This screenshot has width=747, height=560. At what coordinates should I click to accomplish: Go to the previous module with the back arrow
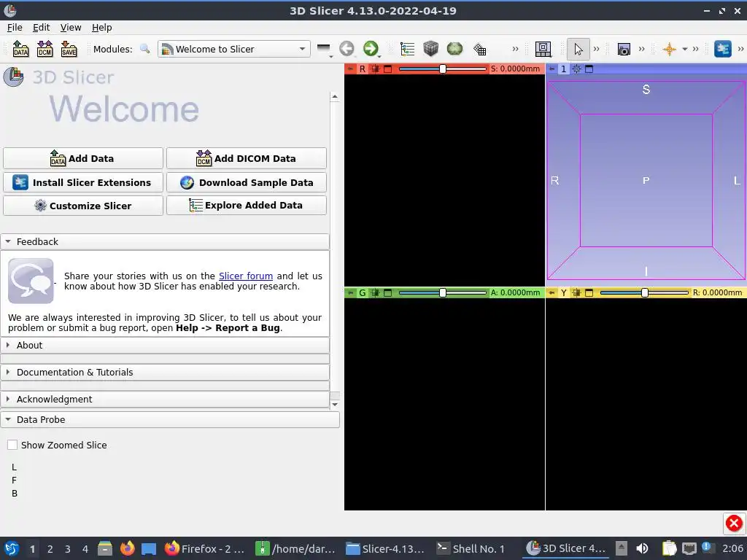(347, 49)
